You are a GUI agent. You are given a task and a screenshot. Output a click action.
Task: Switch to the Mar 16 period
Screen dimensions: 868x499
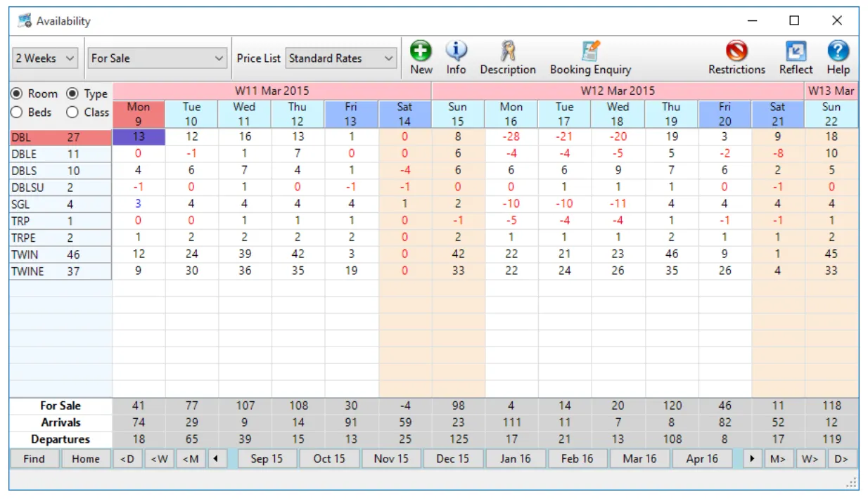tap(639, 458)
